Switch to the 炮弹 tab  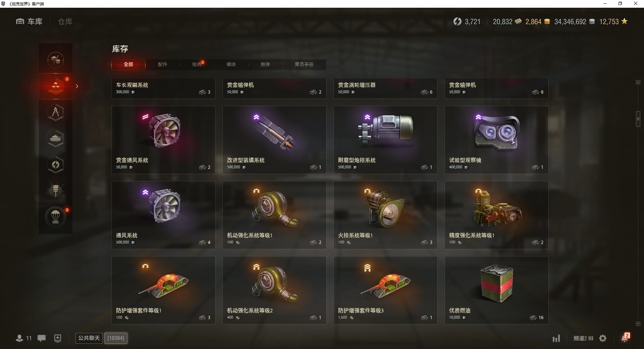point(265,64)
